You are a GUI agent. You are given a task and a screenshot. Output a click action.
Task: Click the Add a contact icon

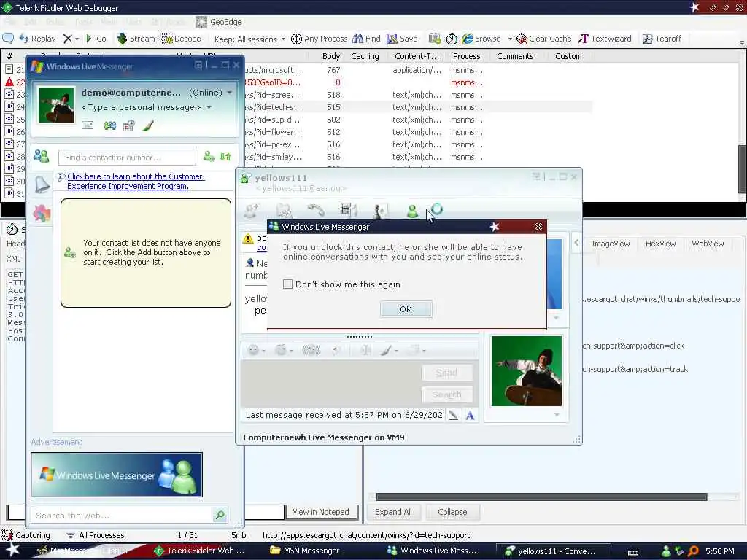coord(209,156)
